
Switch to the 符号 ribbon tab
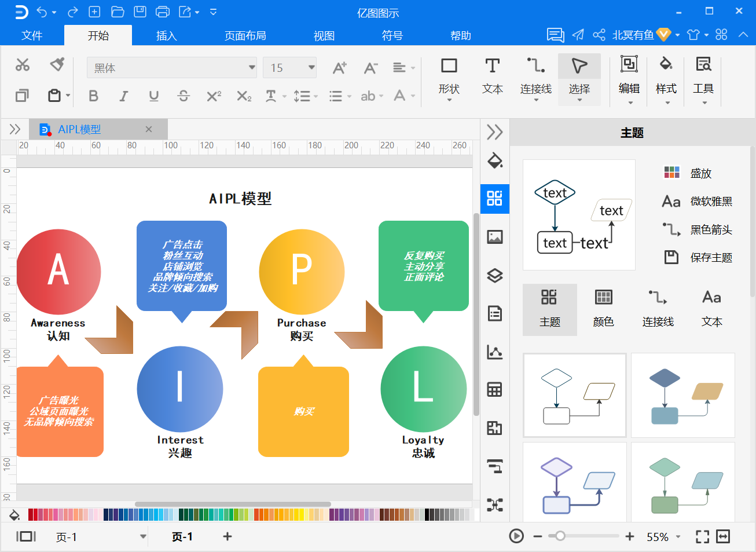point(392,35)
